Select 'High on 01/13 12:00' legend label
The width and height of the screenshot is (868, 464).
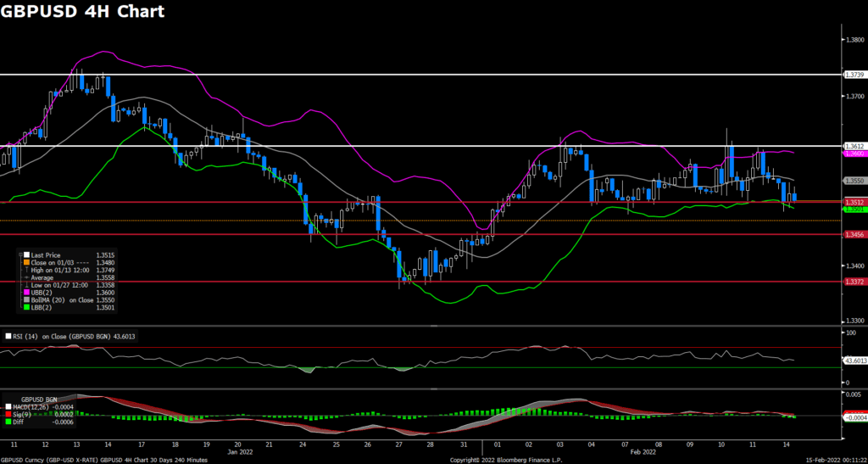(58, 271)
